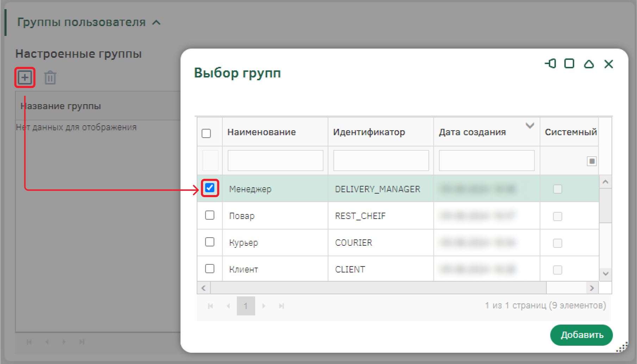Viewport: 637px width, 364px height.
Task: Click the Идентификатор column header
Action: coord(369,132)
